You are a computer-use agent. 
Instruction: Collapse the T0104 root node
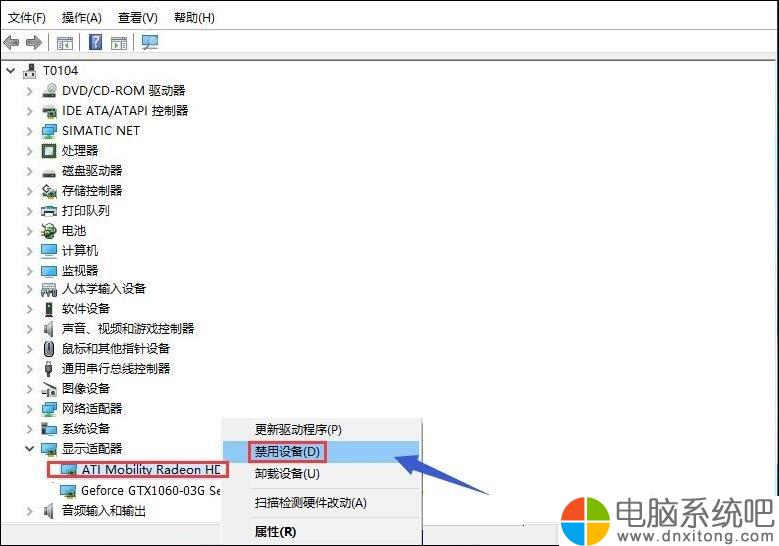click(x=10, y=71)
